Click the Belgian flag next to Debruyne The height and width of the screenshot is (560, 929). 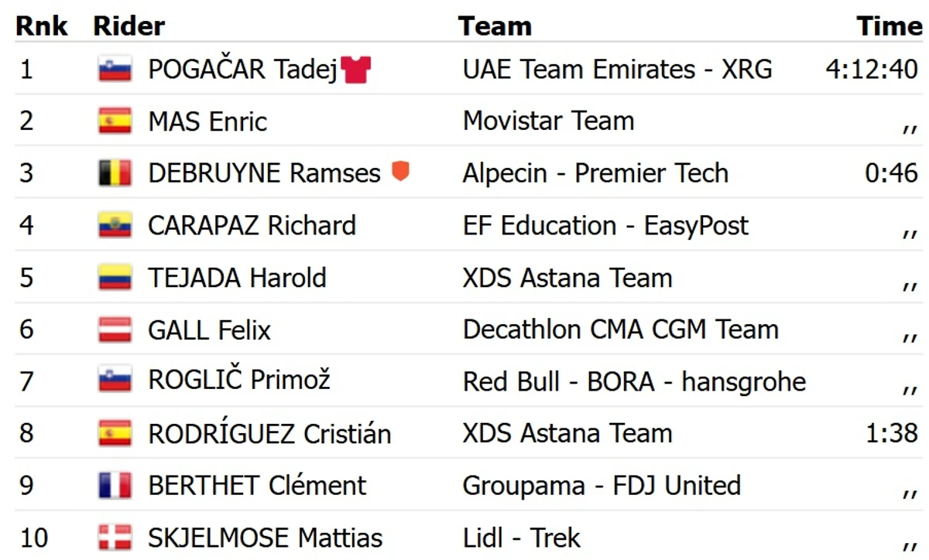(115, 173)
